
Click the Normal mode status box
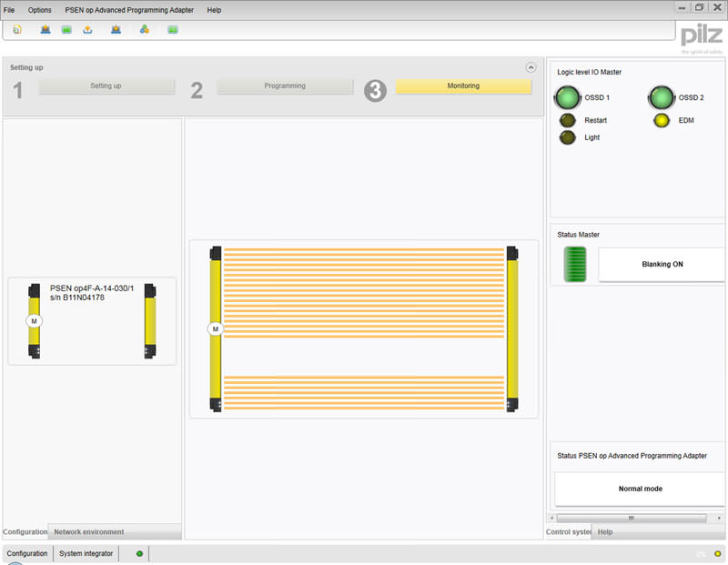click(641, 489)
